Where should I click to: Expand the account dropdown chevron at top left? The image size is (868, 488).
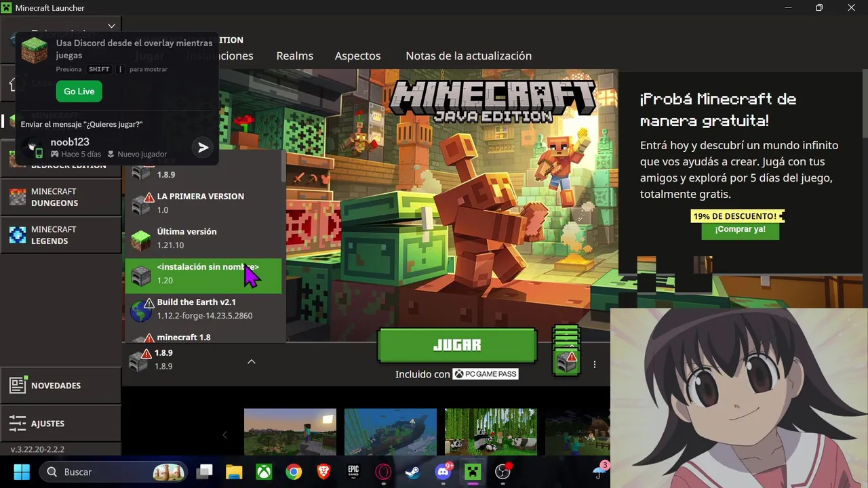112,26
